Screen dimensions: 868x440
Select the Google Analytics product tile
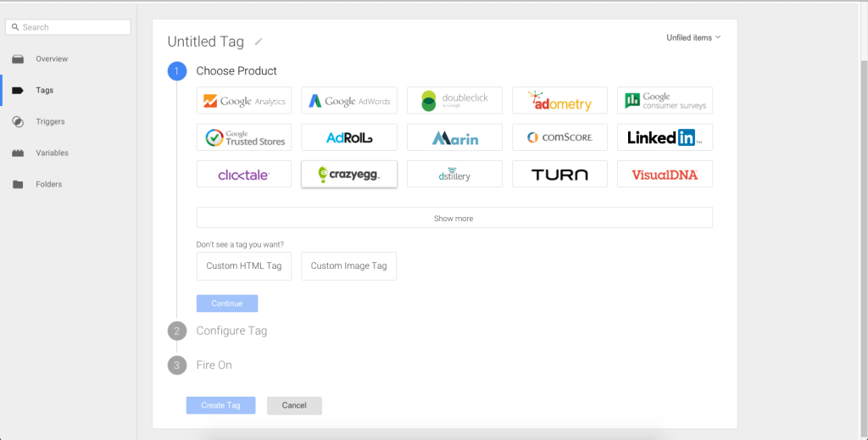pos(244,100)
